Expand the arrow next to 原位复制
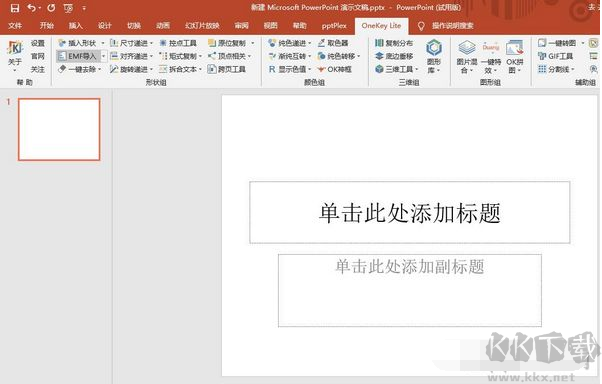 pyautogui.click(x=253, y=43)
